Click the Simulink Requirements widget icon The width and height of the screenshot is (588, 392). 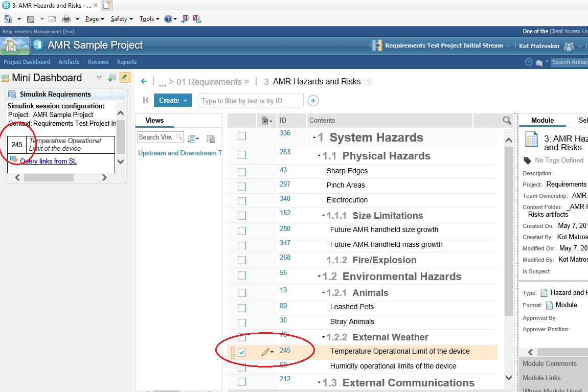(12, 94)
